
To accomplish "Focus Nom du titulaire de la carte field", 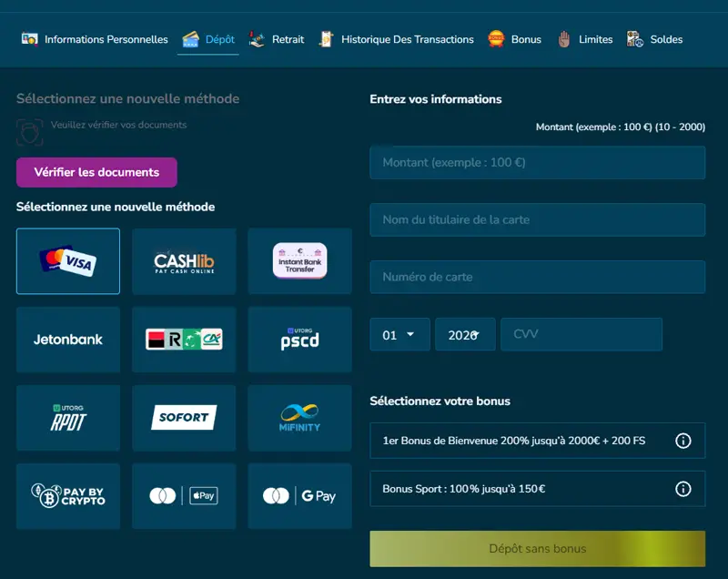I will 537,219.
